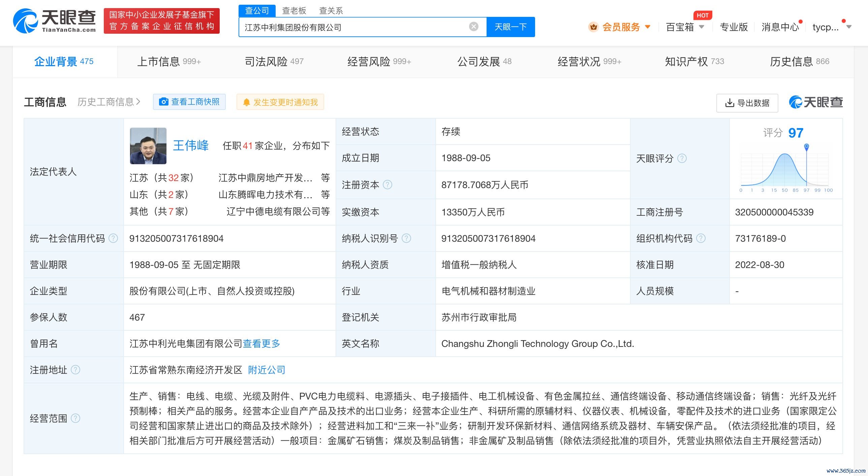Open the tycp... account dropdown arrow
The height and width of the screenshot is (476, 868).
[x=849, y=27]
